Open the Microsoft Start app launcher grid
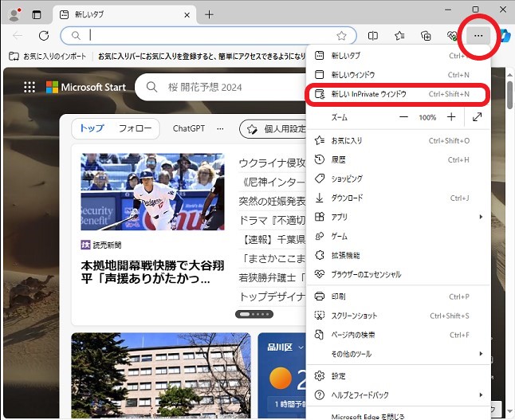Viewport: 515px width, 420px height. tap(29, 87)
